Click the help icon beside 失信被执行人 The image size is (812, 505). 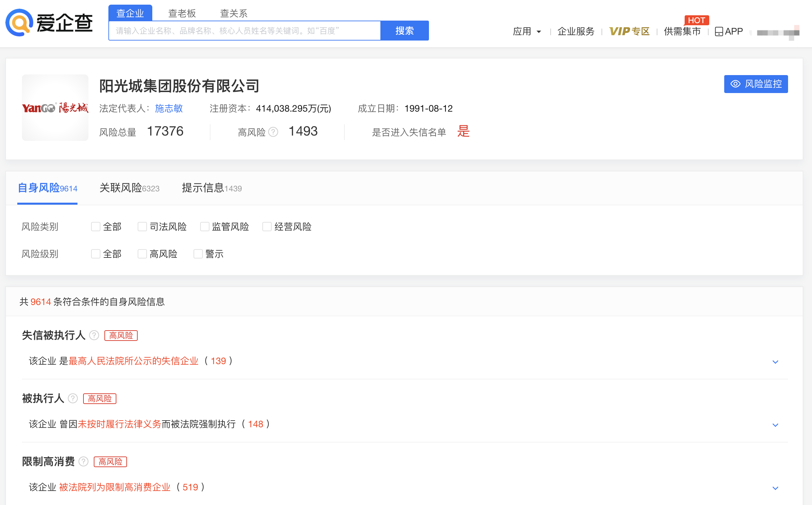point(94,335)
